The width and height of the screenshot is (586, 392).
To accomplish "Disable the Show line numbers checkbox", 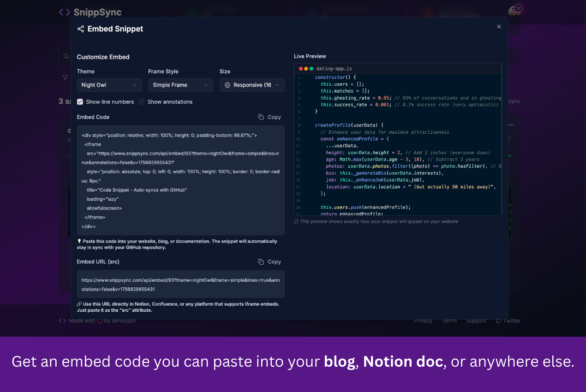I will click(80, 102).
